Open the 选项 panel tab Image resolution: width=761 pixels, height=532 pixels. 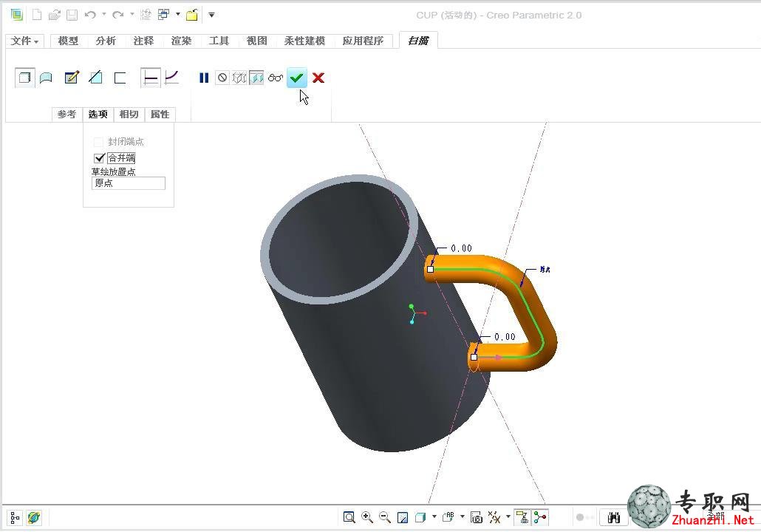click(98, 114)
